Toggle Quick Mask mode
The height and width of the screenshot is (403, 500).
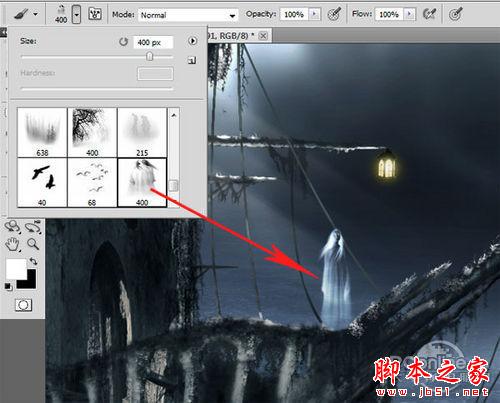[24, 305]
